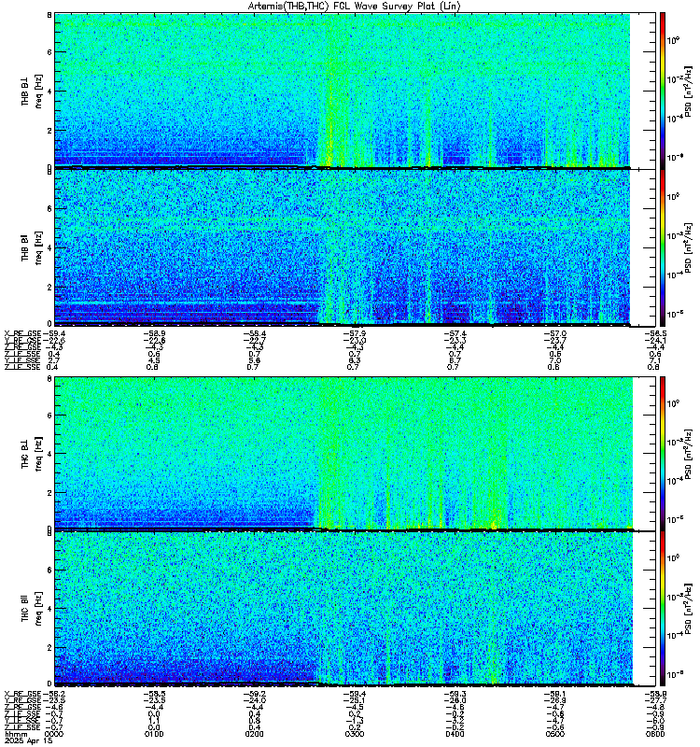The width and height of the screenshot is (700, 747).
Task: Click the THC X_RE_GSE value '-58.2'
Action: click(x=54, y=694)
